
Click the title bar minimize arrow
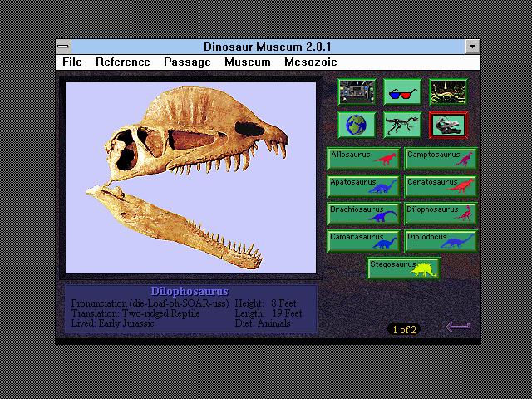tap(473, 47)
